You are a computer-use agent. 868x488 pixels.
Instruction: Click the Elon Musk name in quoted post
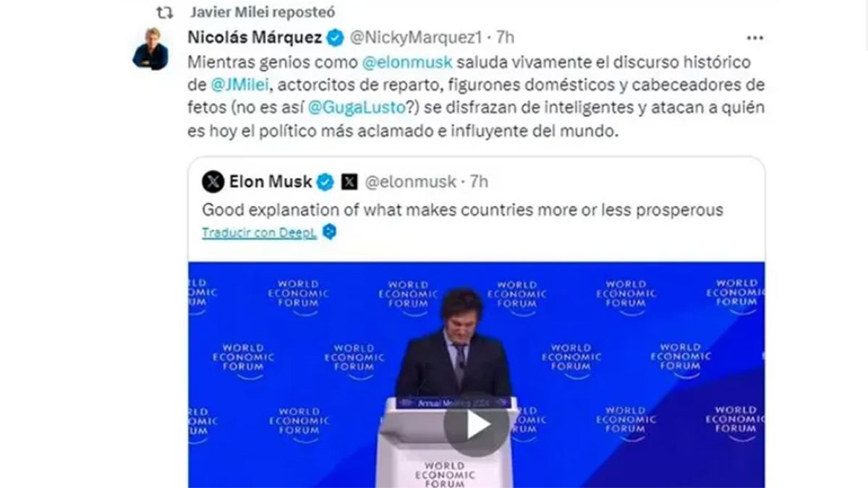(271, 181)
